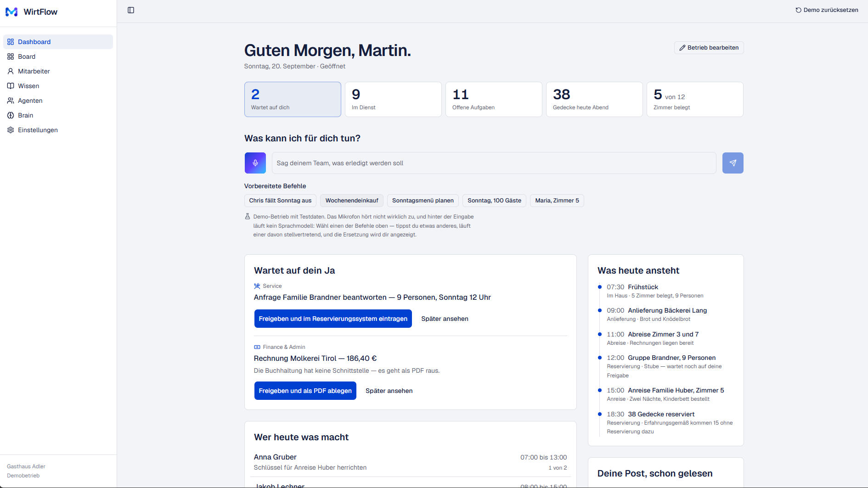Screen dimensions: 868x488
Task: Approve Brandner request via Reservierungssystem button
Action: [x=333, y=319]
